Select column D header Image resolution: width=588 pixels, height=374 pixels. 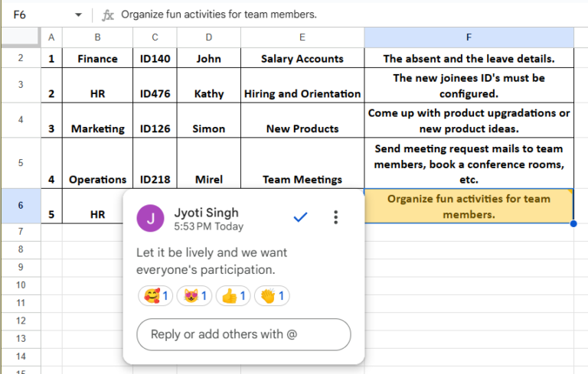[209, 37]
